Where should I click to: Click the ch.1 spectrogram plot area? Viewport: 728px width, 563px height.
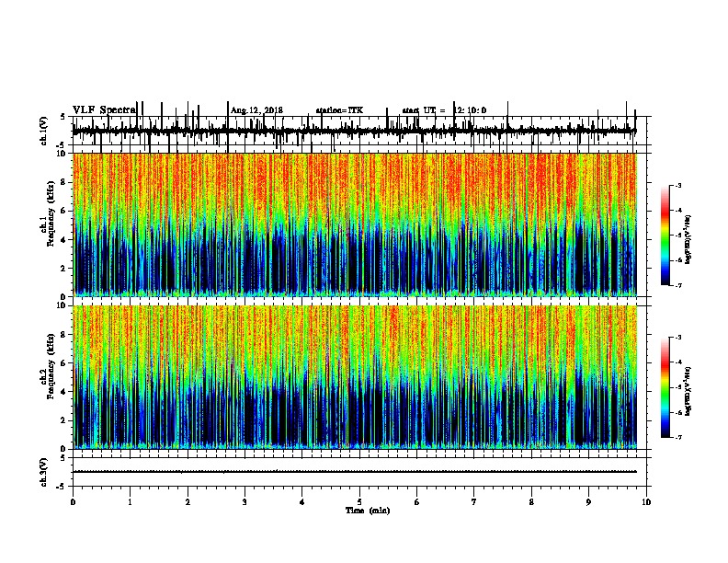355,224
